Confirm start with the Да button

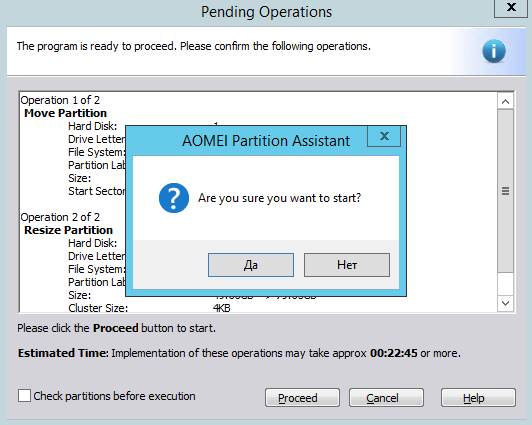click(251, 265)
